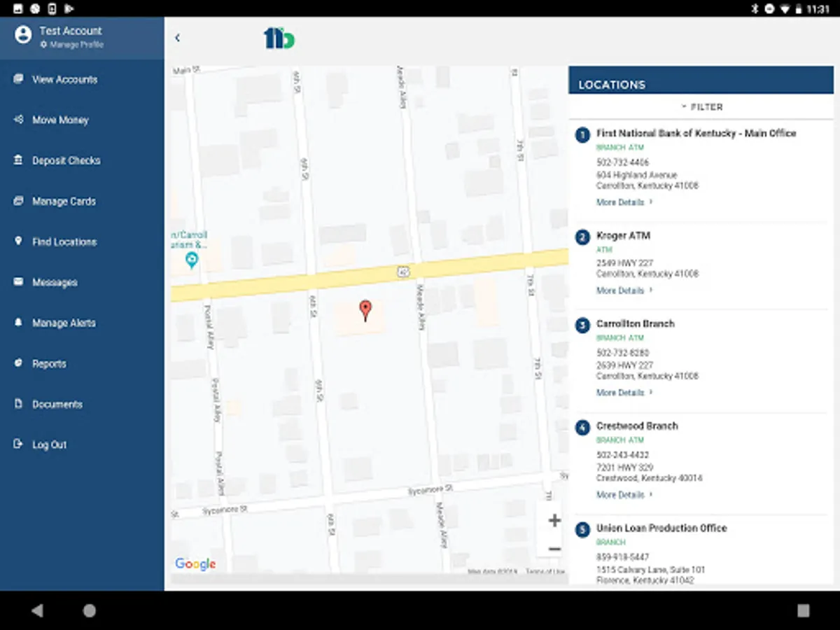840x630 pixels.
Task: Click the Documents file icon
Action: coord(18,404)
